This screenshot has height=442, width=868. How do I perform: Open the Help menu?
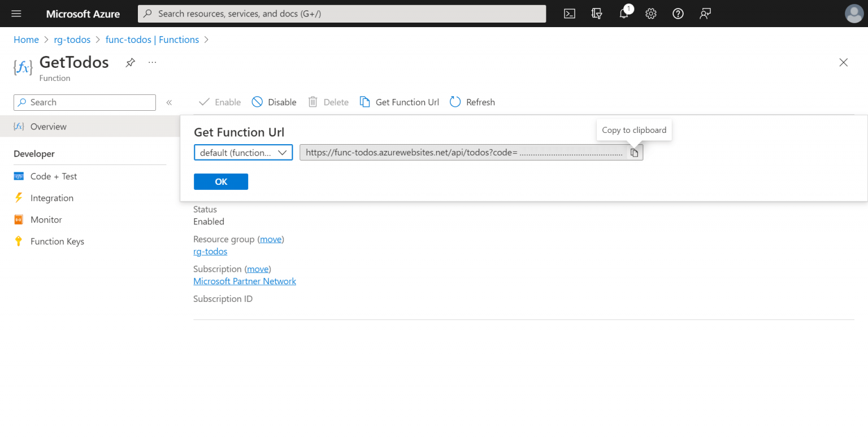[678, 13]
